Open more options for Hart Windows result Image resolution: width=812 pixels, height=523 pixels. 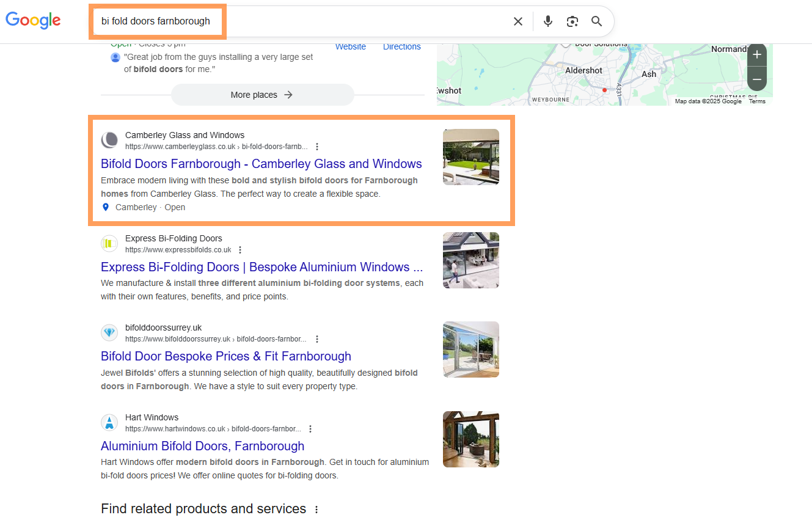pyautogui.click(x=310, y=429)
